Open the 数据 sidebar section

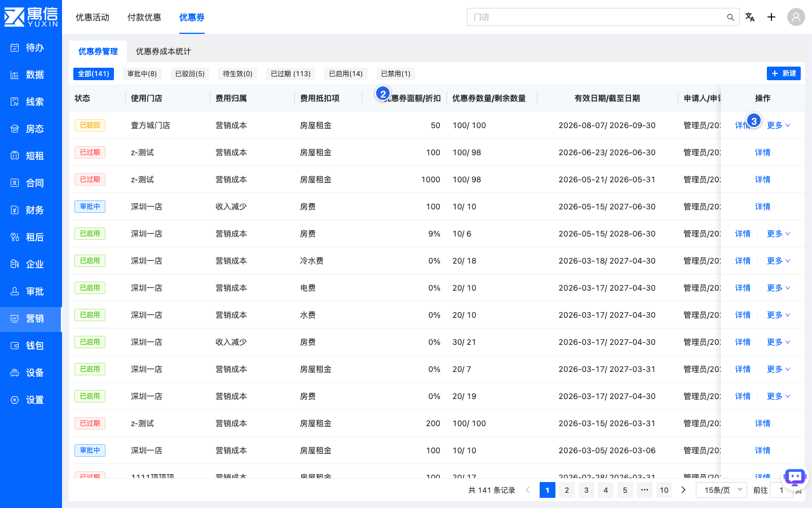(x=31, y=75)
